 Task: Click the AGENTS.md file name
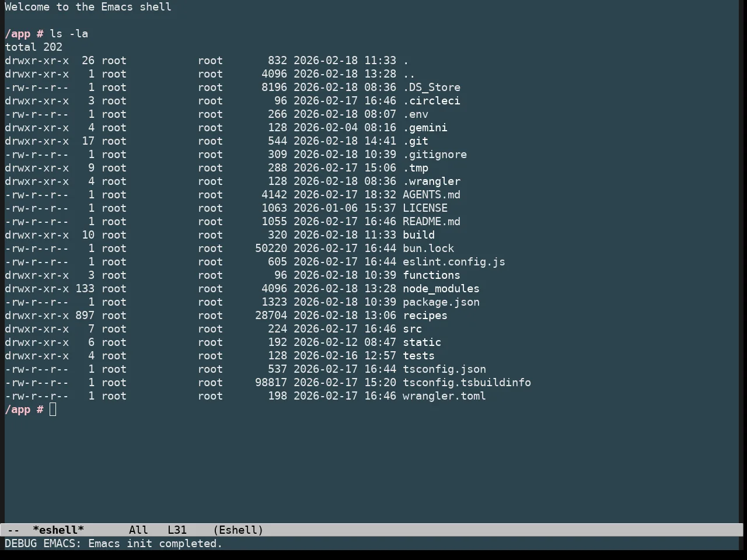point(431,195)
